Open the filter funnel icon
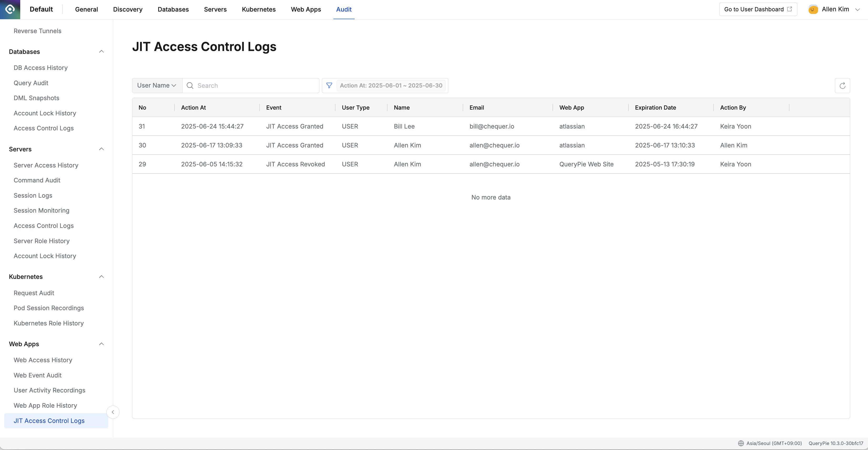Viewport: 868px width, 450px height. click(x=329, y=85)
